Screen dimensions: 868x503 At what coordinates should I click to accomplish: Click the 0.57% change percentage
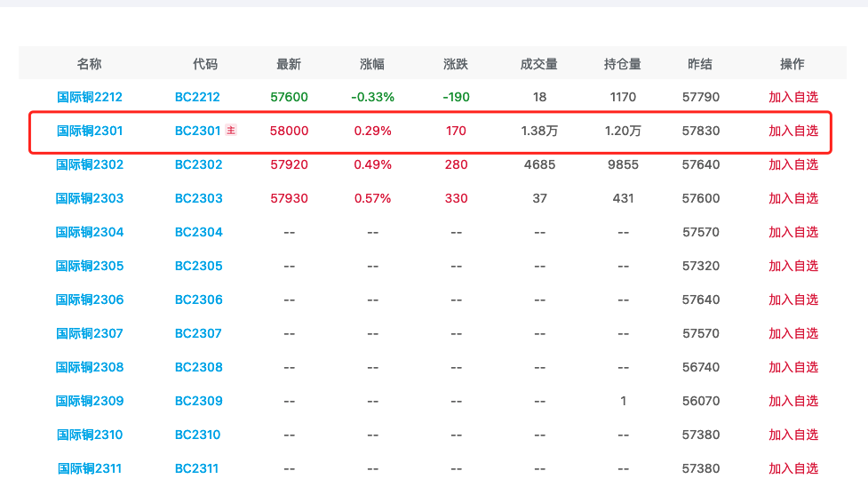point(372,198)
